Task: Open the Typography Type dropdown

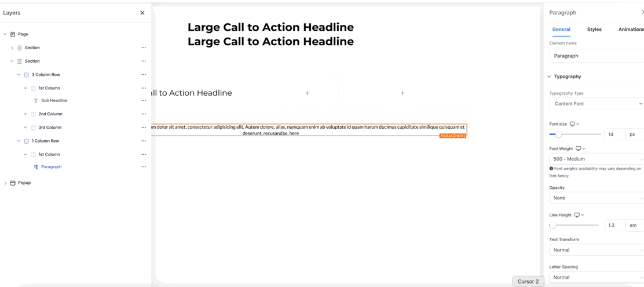Action: pos(597,104)
